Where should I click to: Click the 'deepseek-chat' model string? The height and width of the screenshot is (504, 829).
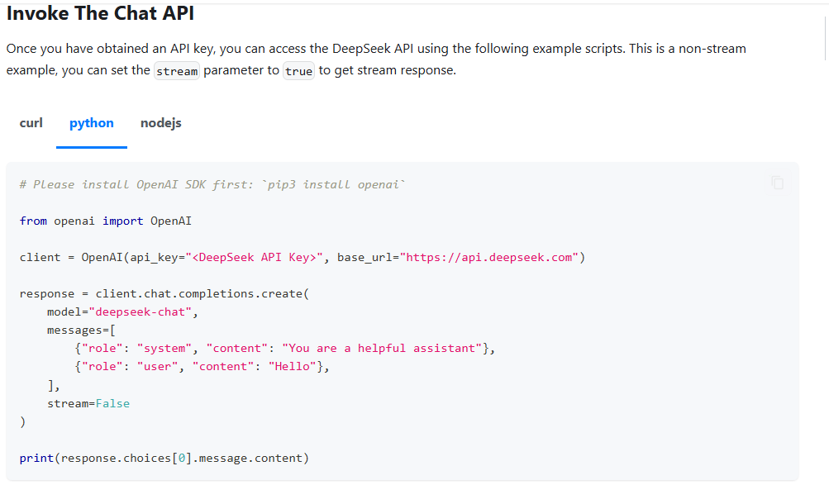(141, 311)
